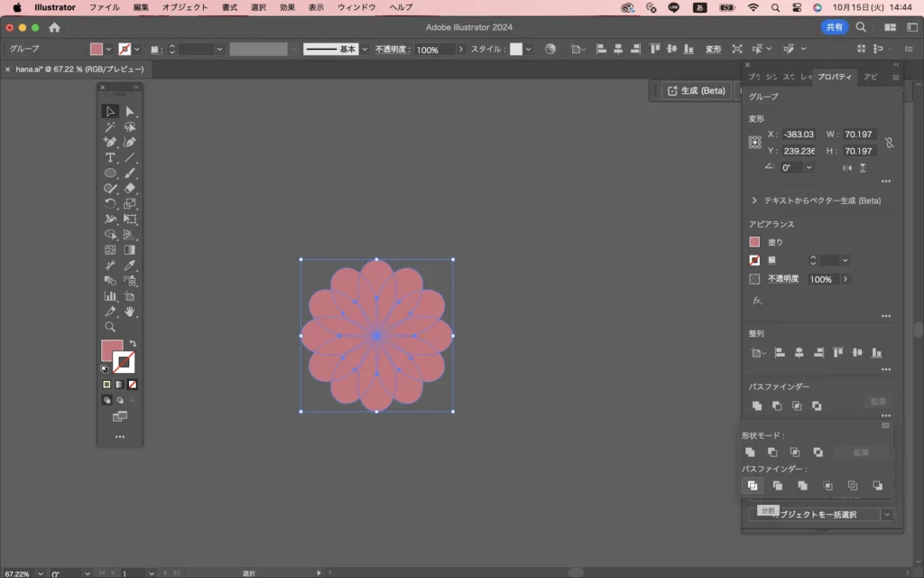Open the オブジェクト menu
924x578 pixels.
pyautogui.click(x=184, y=7)
